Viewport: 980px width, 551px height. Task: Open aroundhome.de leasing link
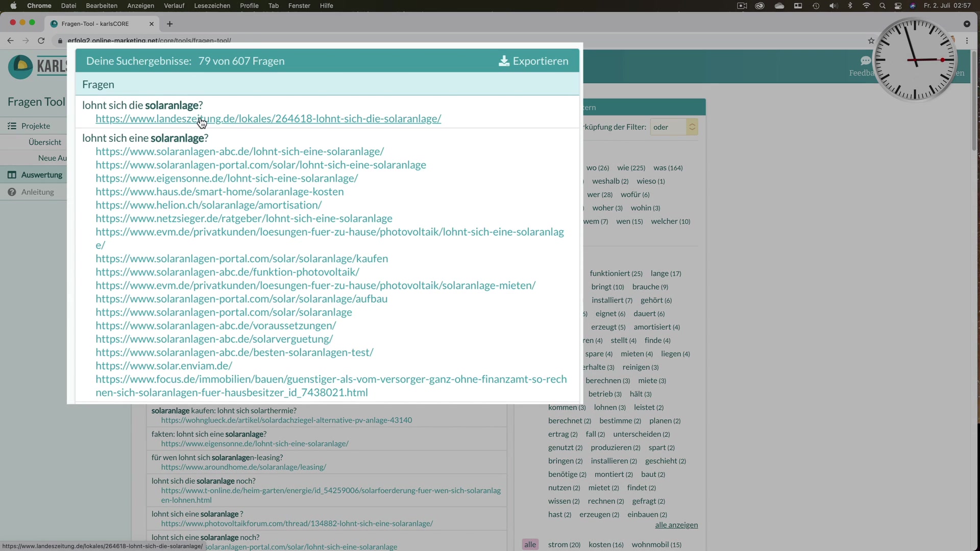click(x=243, y=467)
